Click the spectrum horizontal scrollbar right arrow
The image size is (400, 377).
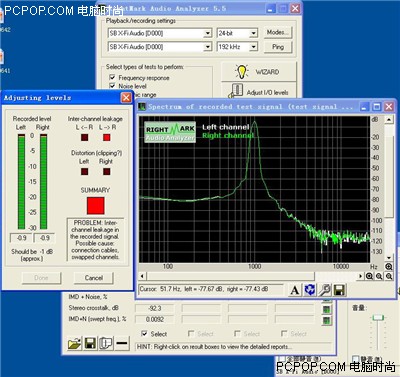pos(361,276)
